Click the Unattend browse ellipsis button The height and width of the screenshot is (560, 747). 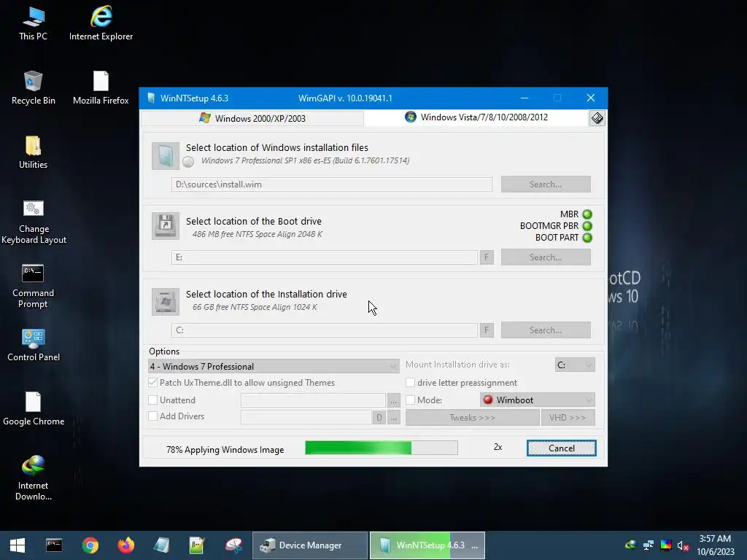(393, 400)
